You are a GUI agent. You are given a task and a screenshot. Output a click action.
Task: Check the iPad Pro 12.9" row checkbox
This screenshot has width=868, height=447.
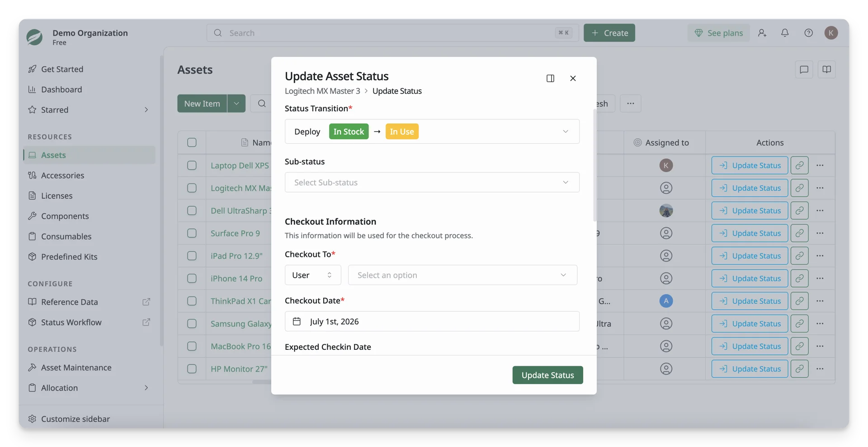(x=192, y=256)
